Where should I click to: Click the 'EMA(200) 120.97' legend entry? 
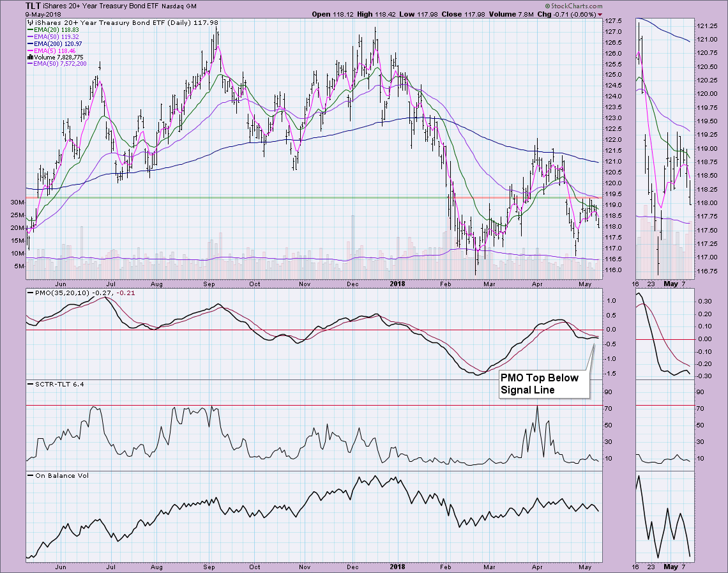[x=58, y=43]
